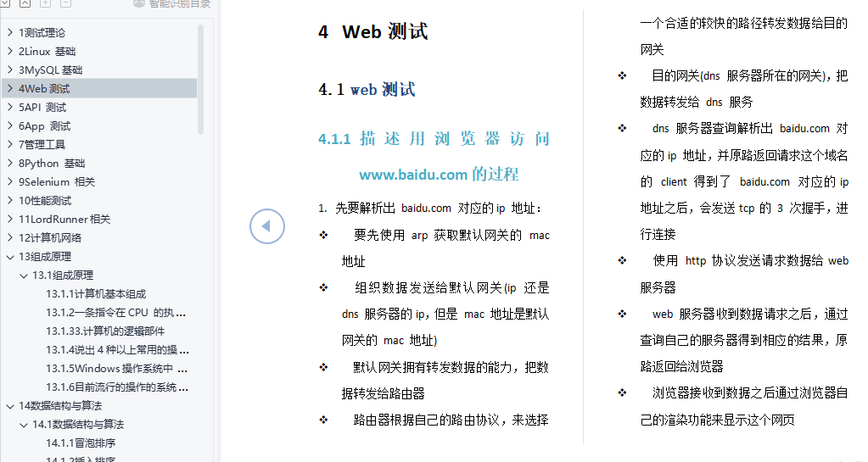Click the outline panel vertical scrollbar

point(200,79)
